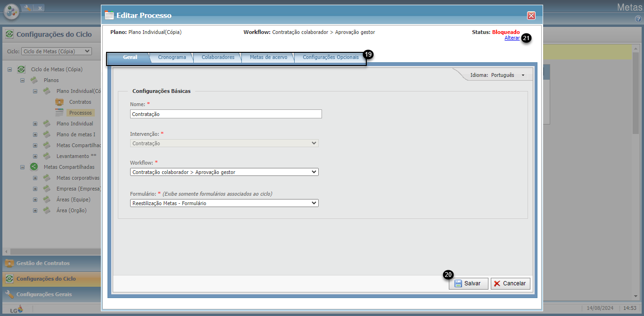The width and height of the screenshot is (644, 316).
Task: Click the Processos item icon
Action: (59, 113)
